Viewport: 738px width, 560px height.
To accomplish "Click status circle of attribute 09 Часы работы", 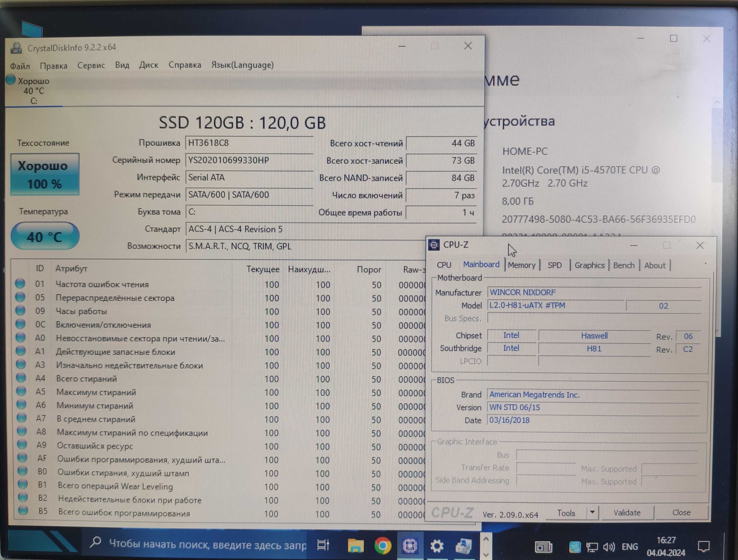I will click(x=20, y=311).
